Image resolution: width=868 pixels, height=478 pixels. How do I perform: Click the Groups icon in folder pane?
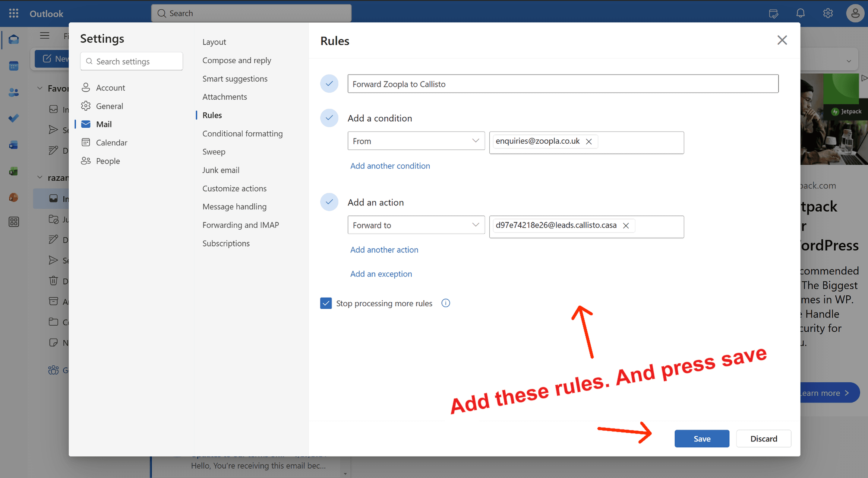pos(53,370)
